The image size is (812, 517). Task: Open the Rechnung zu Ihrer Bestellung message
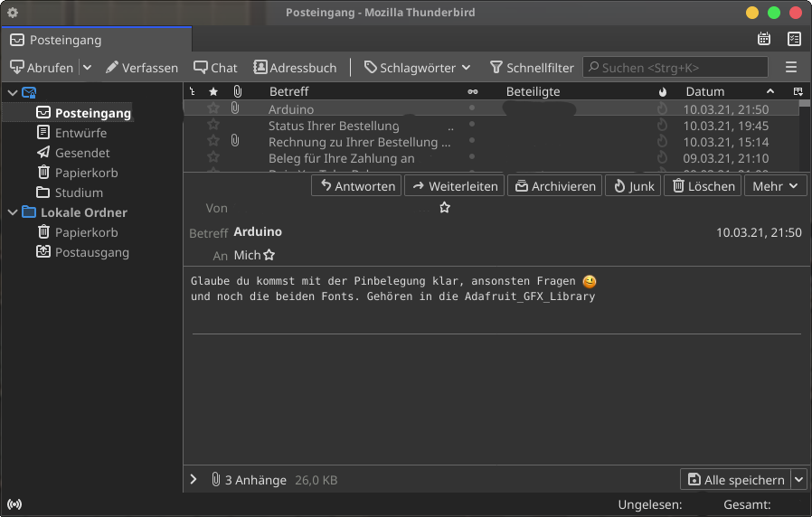click(359, 142)
